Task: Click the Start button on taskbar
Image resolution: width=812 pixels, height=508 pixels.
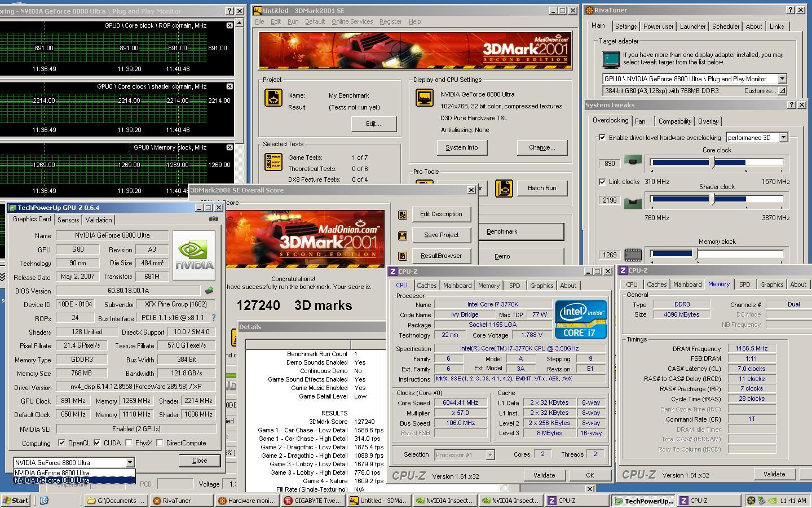Action: point(16,501)
